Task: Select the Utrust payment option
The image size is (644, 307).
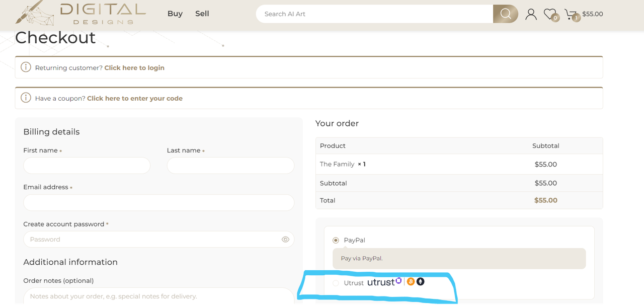Action: 336,283
